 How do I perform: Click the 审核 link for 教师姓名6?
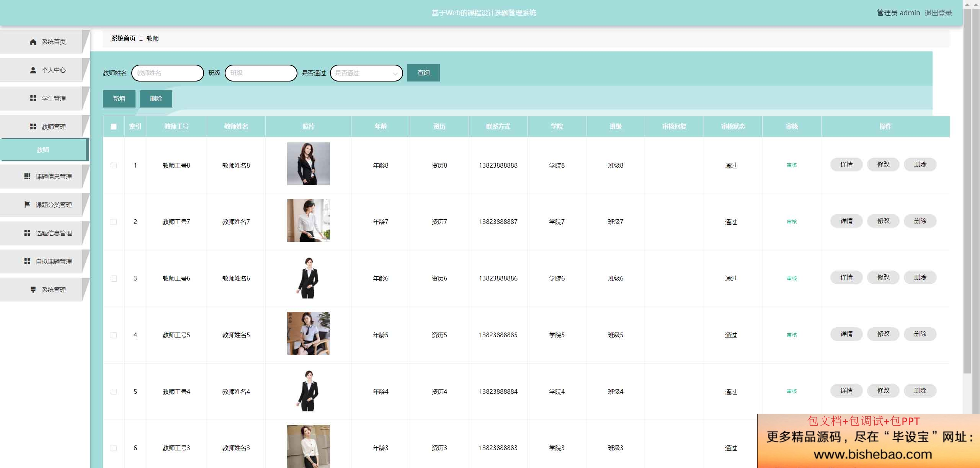[x=792, y=279]
